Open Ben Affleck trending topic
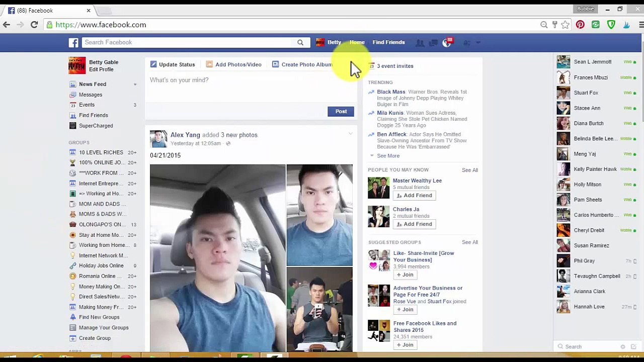 (391, 134)
